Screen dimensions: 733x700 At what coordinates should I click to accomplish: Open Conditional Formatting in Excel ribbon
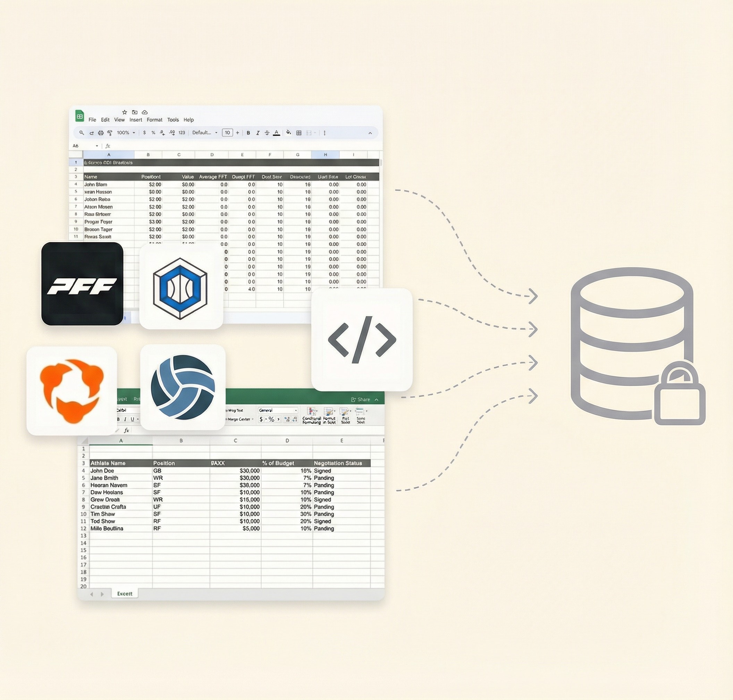pos(313,415)
